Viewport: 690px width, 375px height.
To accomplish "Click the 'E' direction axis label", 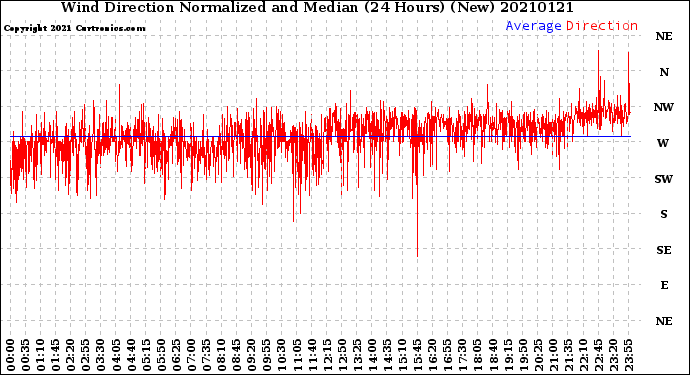I will pos(664,285).
